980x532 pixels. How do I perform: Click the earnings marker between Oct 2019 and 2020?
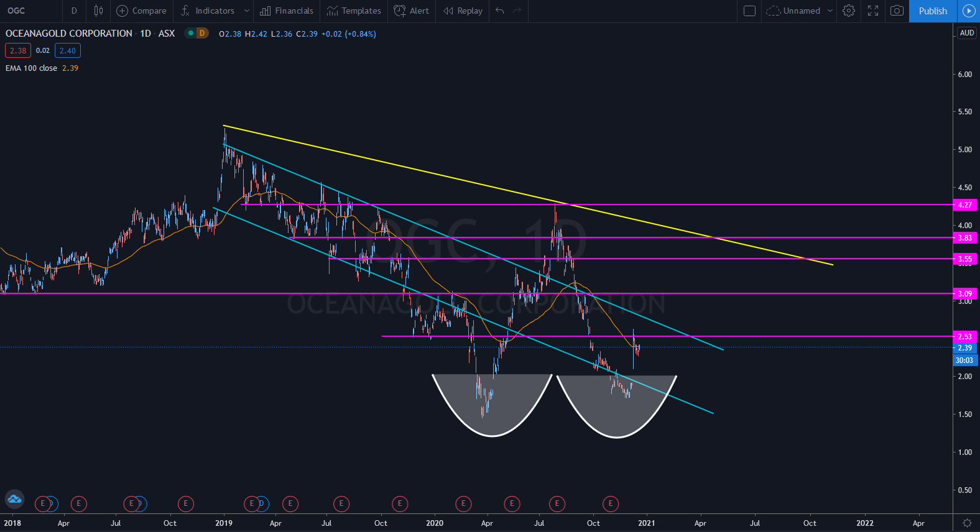(x=400, y=503)
